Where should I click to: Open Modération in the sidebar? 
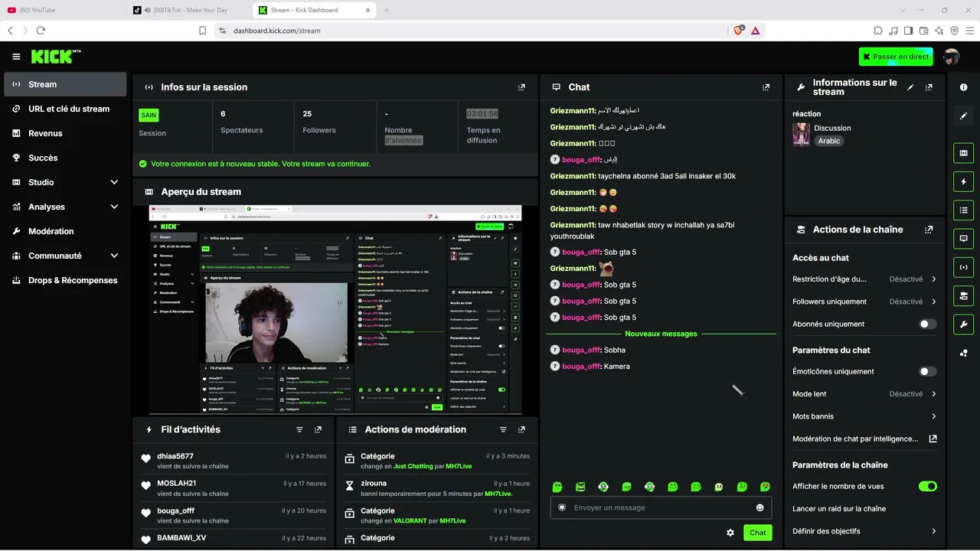tap(65, 231)
